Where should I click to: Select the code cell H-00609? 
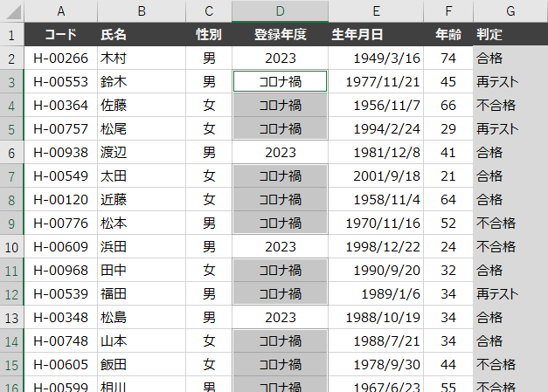[60, 246]
